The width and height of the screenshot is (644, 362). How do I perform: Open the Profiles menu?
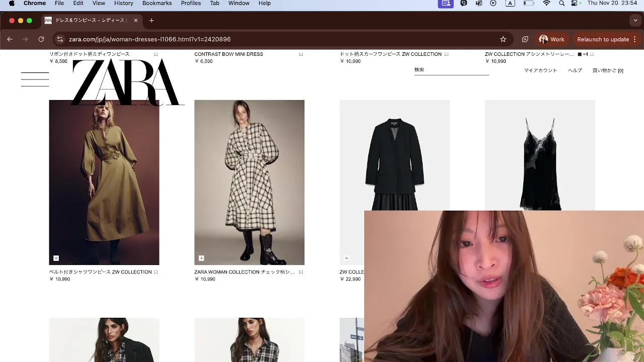[x=191, y=4]
